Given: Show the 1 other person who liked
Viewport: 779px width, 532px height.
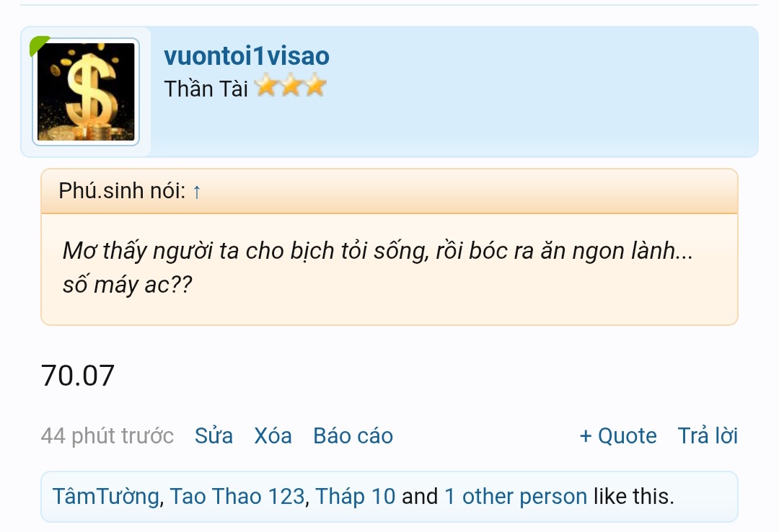Looking at the screenshot, I should [x=516, y=497].
